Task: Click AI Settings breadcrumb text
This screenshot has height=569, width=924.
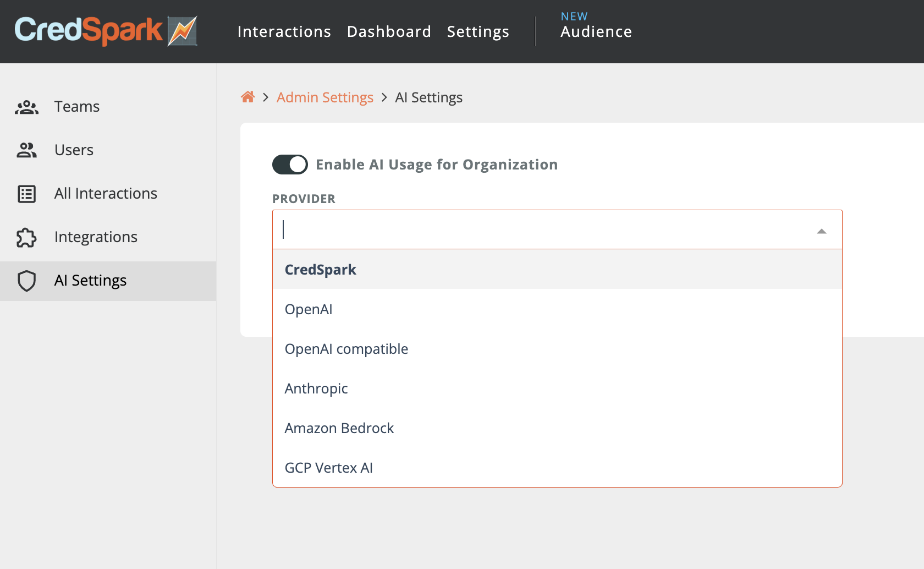Action: coord(428,97)
